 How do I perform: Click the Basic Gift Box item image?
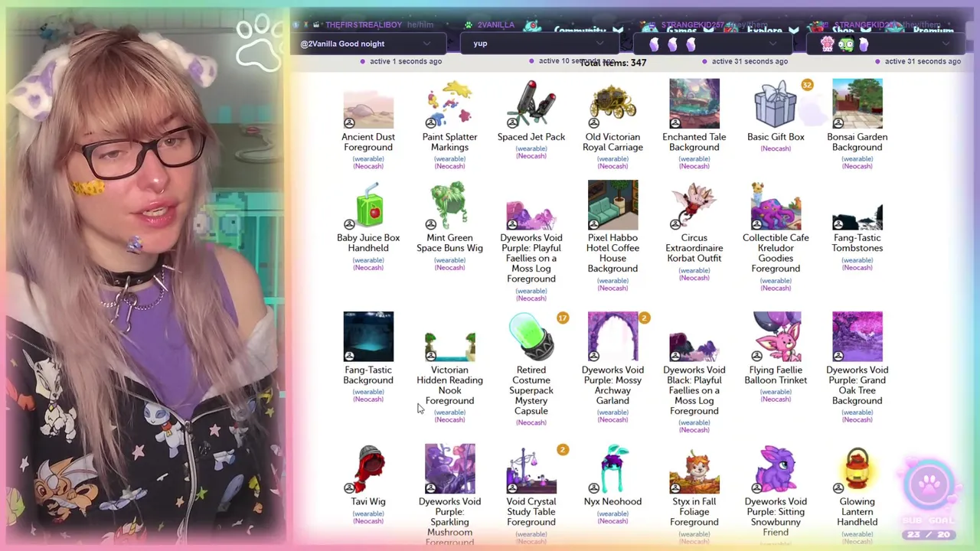[x=776, y=103]
